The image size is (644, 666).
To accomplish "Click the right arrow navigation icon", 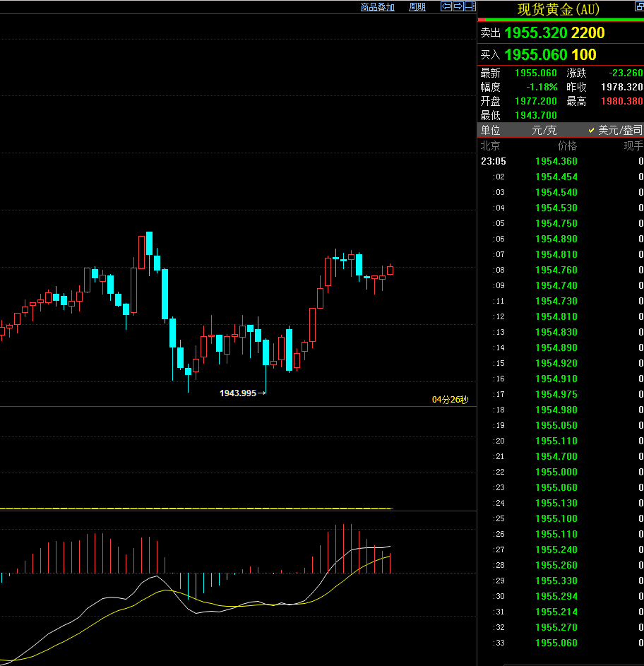I will pyautogui.click(x=458, y=6).
